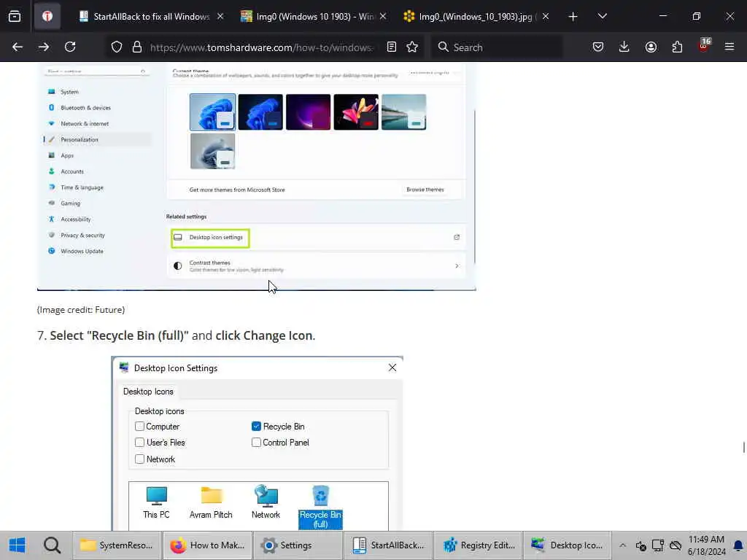Viewport: 747px width, 560px height.
Task: Click the network tray icon
Action: [x=658, y=545]
